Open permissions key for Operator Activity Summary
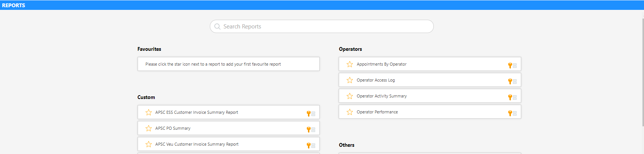The height and width of the screenshot is (154, 644). point(510,97)
